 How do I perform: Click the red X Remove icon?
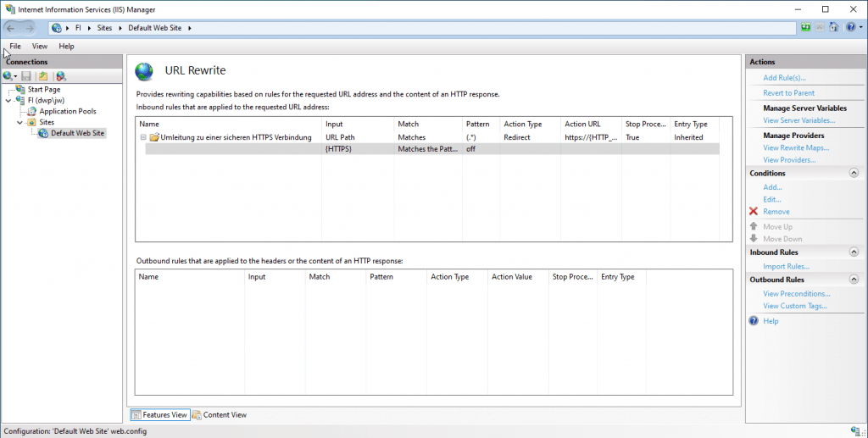tap(754, 211)
